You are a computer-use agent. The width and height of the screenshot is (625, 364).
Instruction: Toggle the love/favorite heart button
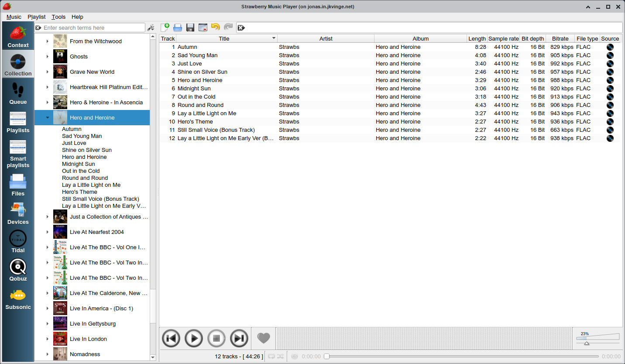click(264, 338)
